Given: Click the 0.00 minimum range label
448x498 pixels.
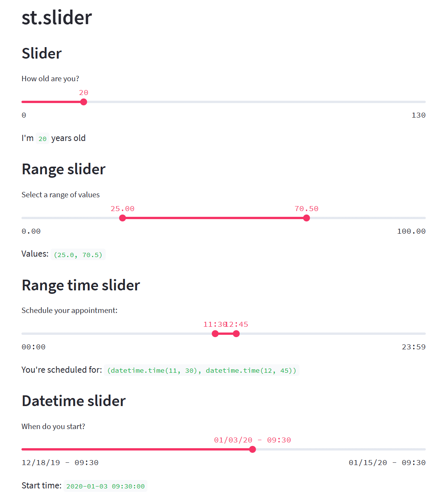Looking at the screenshot, I should click(31, 231).
